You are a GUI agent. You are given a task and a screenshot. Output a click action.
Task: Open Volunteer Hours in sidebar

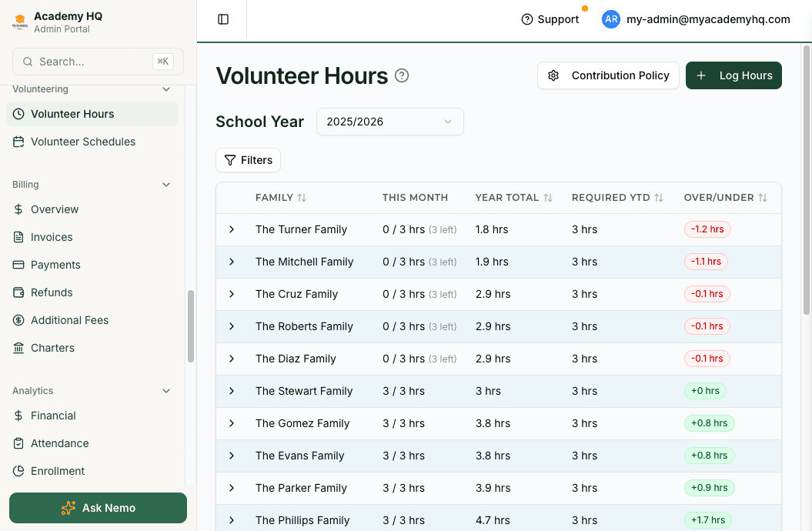point(92,114)
